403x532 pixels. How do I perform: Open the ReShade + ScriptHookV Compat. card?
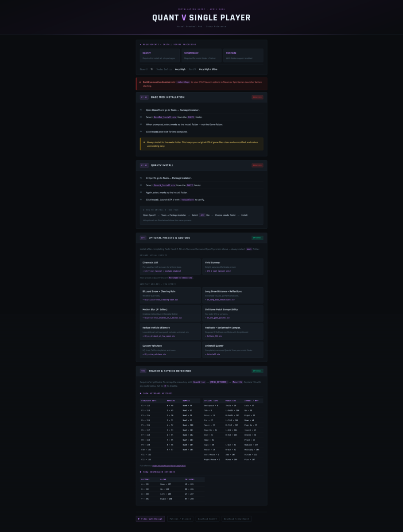coord(232,332)
